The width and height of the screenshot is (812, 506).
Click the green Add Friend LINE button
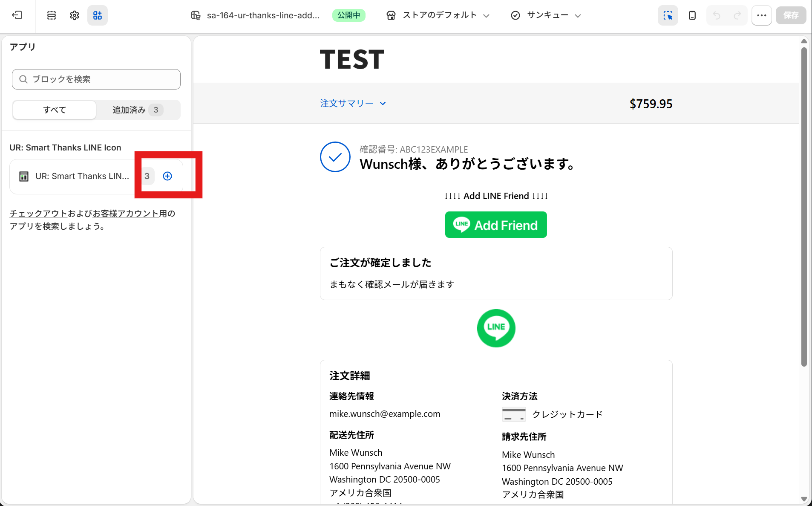pyautogui.click(x=496, y=225)
